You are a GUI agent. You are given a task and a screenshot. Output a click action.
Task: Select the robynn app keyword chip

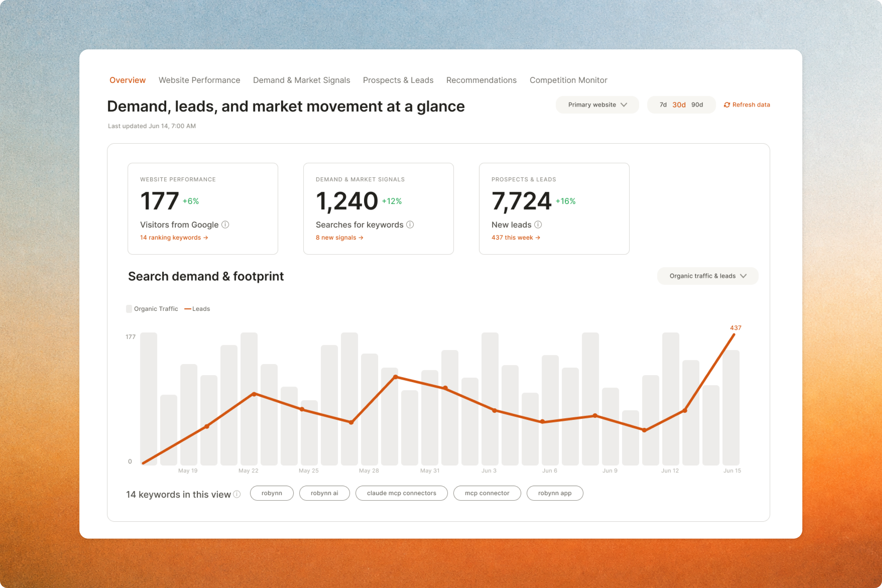point(555,493)
